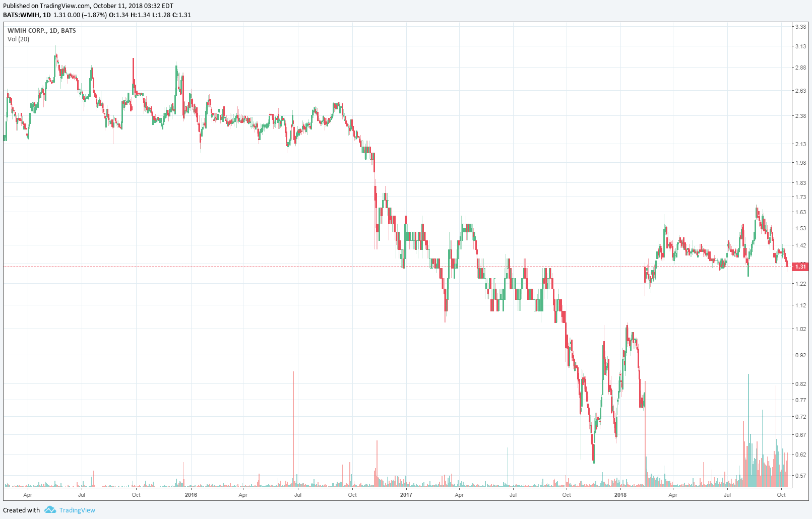Select the 'BATS:WMIH, 1D' symbol header text
Screen dimensions: 812x519
tap(27, 15)
